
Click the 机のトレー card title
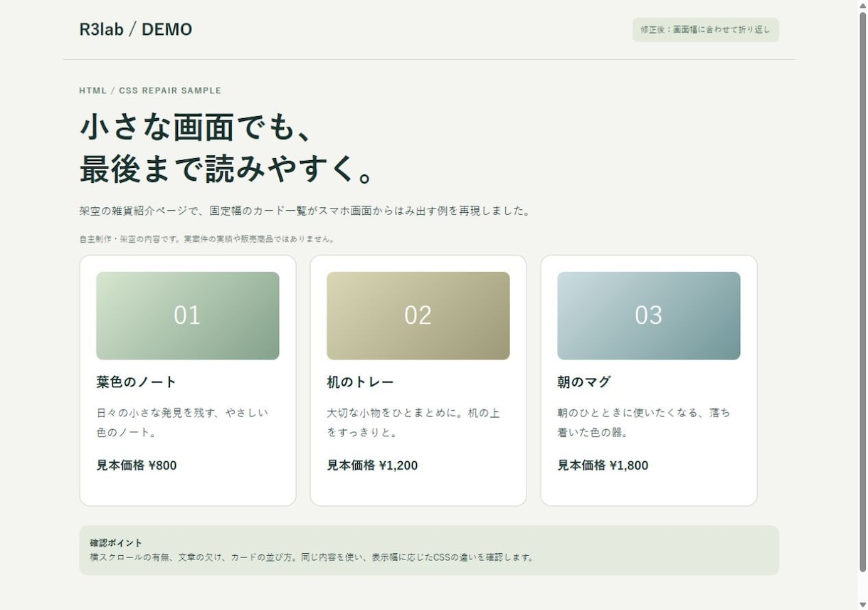click(360, 382)
